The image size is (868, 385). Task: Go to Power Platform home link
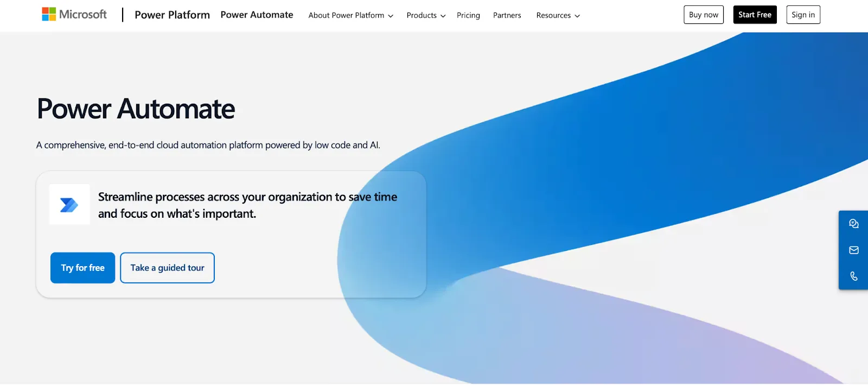pyautogui.click(x=172, y=15)
